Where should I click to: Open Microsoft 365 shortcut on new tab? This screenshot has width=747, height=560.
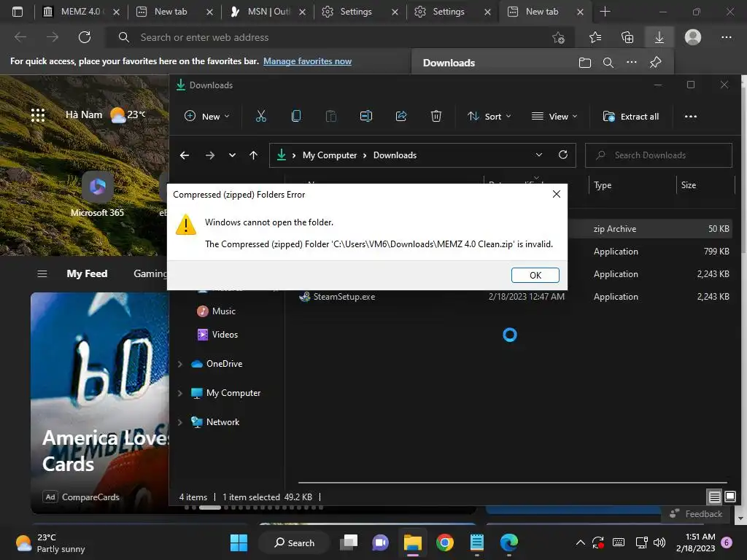97,195
